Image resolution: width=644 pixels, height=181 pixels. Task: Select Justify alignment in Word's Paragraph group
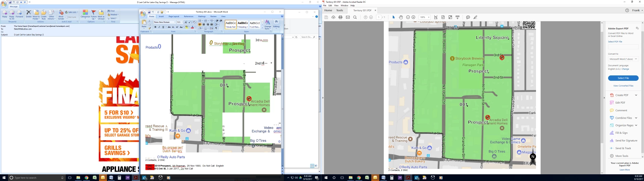point(212,24)
